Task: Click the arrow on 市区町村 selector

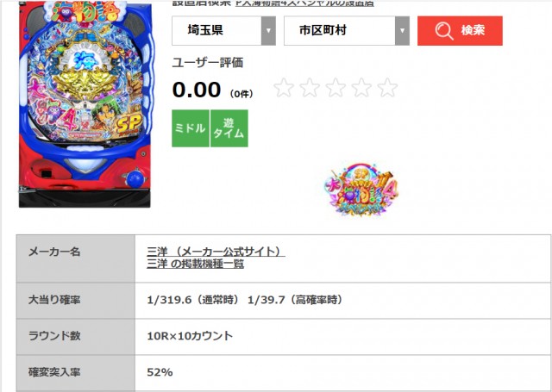Action: (402, 31)
